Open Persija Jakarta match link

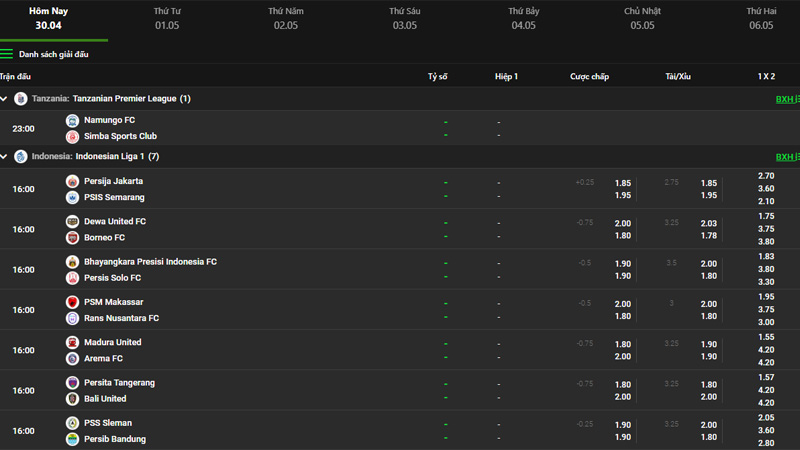click(x=113, y=181)
